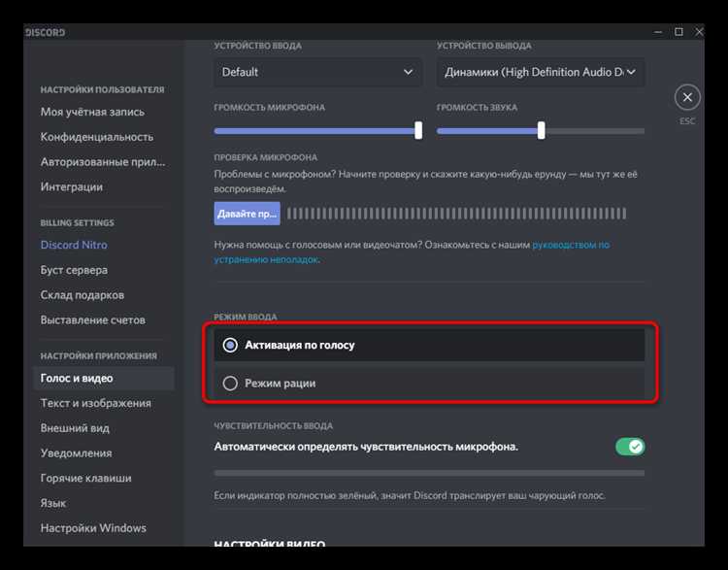
Task: Open Текст и изображения settings
Action: tap(96, 403)
